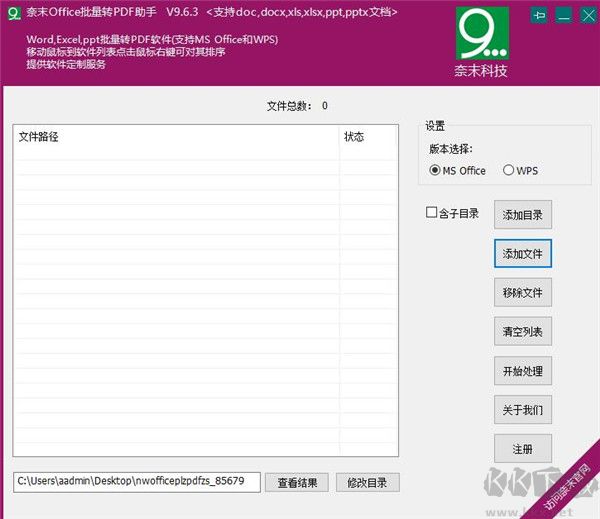Click the 文件路径 column header
This screenshot has width=600, height=519.
pyautogui.click(x=176, y=137)
